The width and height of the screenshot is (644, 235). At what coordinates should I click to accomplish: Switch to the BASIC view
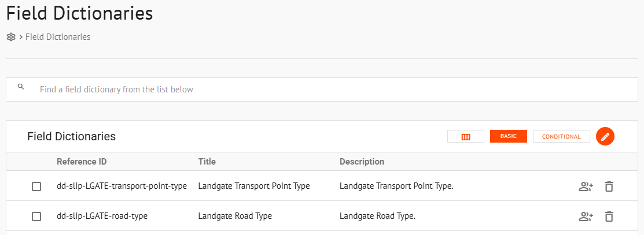[x=509, y=137]
